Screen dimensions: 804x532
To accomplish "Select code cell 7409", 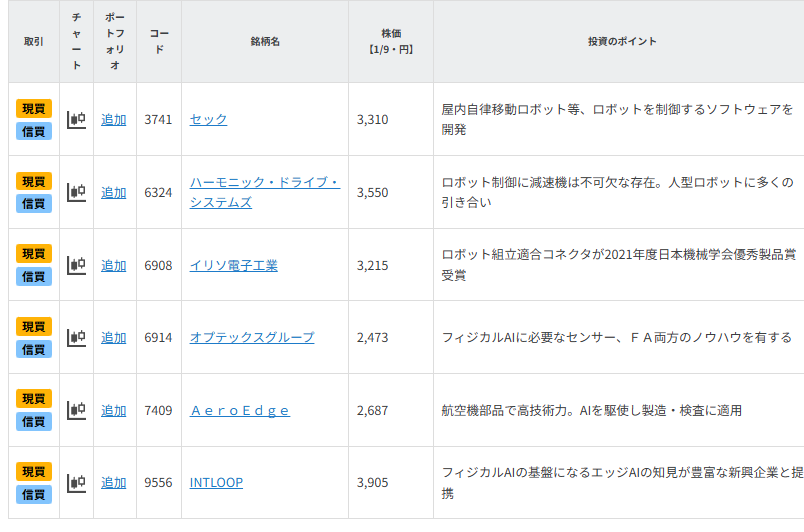I will (x=158, y=411).
